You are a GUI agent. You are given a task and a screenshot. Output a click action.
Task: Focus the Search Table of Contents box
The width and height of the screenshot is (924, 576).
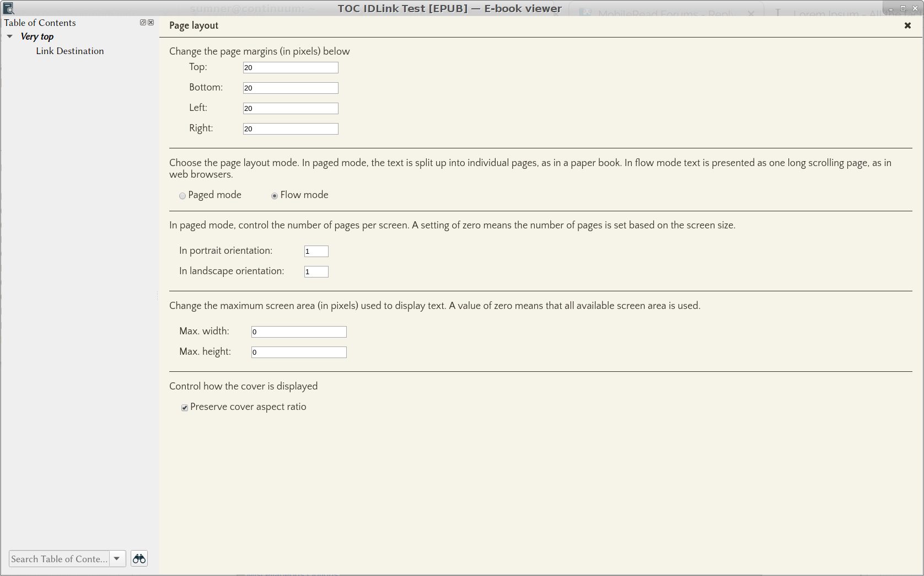coord(59,559)
